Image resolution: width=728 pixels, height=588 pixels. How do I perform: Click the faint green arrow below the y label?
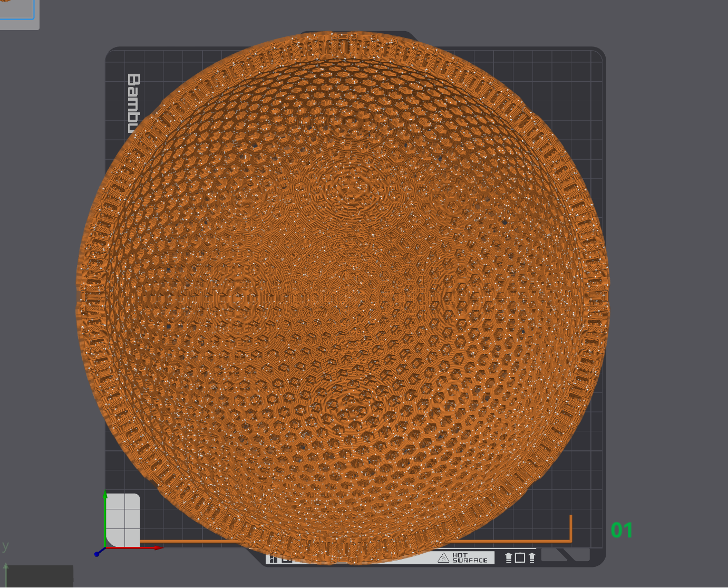coord(6,568)
